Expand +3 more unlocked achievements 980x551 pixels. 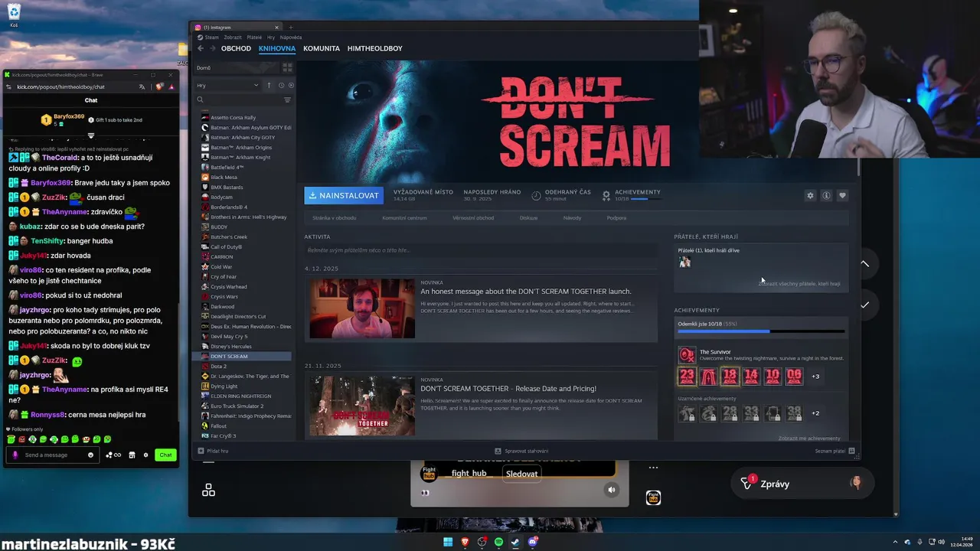pyautogui.click(x=815, y=376)
